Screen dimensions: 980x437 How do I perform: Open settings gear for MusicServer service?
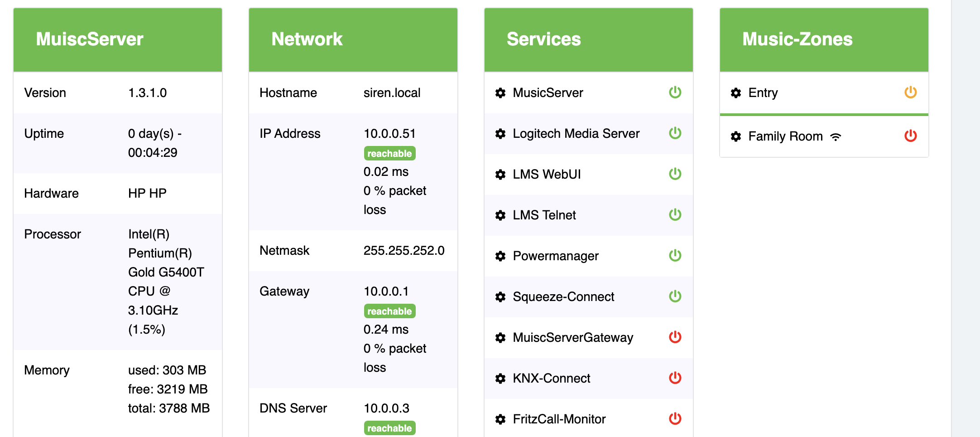click(500, 93)
